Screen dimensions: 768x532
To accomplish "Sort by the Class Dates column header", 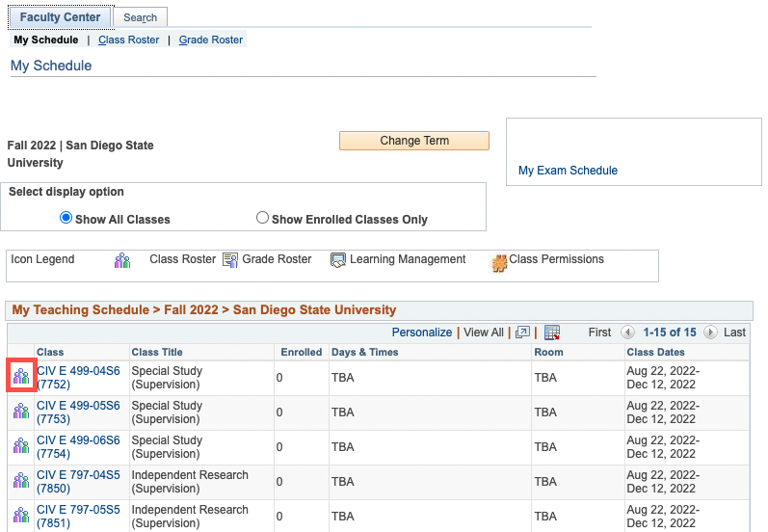I will coord(656,352).
